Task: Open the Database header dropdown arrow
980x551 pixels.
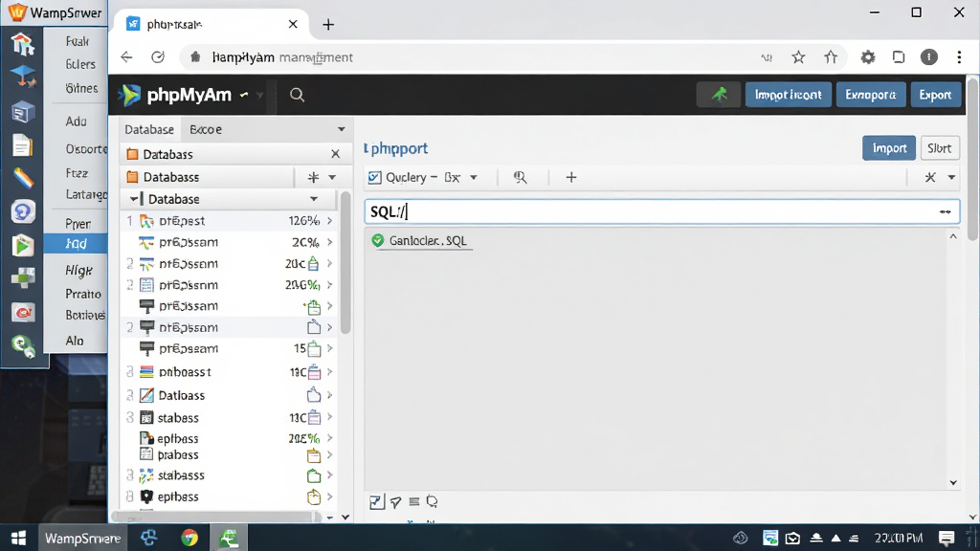Action: pos(314,199)
